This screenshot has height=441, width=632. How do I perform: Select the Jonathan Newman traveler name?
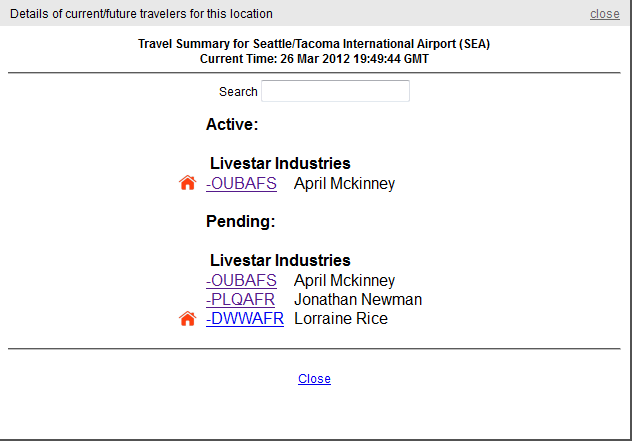(358, 300)
